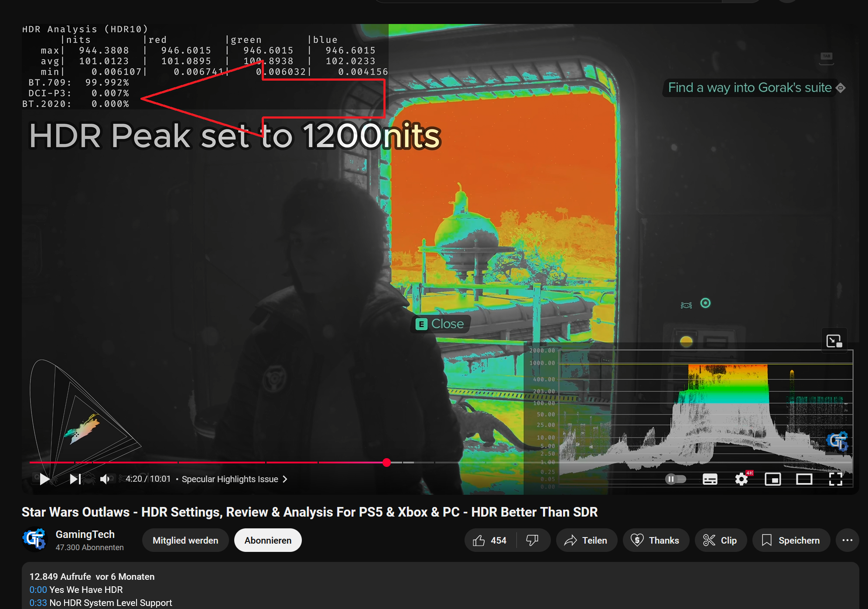This screenshot has width=868, height=609.
Task: Jump to the 0:33 timestamp chapter
Action: pyautogui.click(x=38, y=603)
